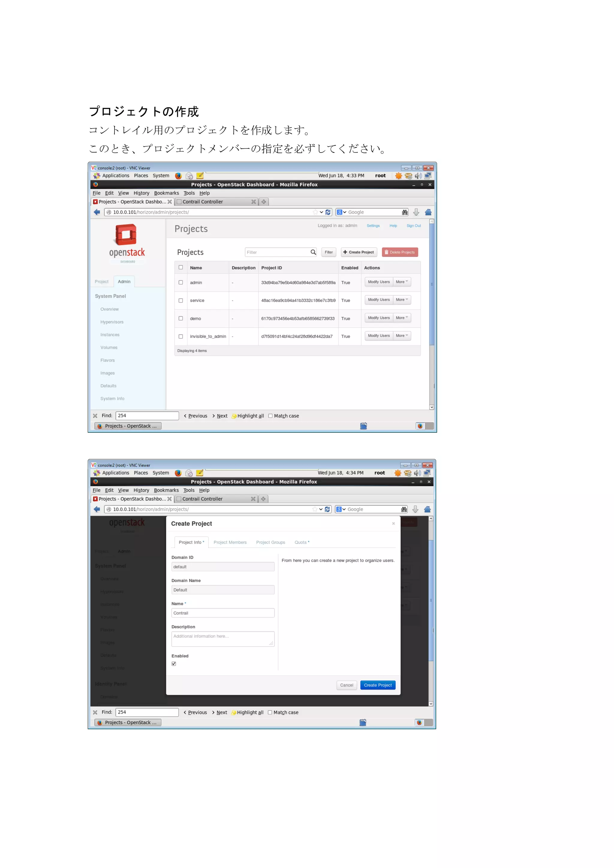Click the bookmark star in the Projects list address bar
This screenshot has height=868, width=614.
(315, 212)
